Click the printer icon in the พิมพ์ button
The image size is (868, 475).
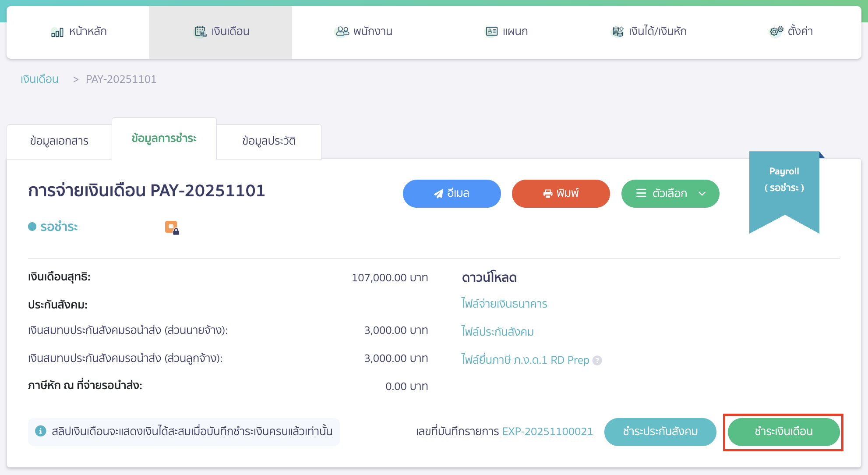tap(547, 193)
